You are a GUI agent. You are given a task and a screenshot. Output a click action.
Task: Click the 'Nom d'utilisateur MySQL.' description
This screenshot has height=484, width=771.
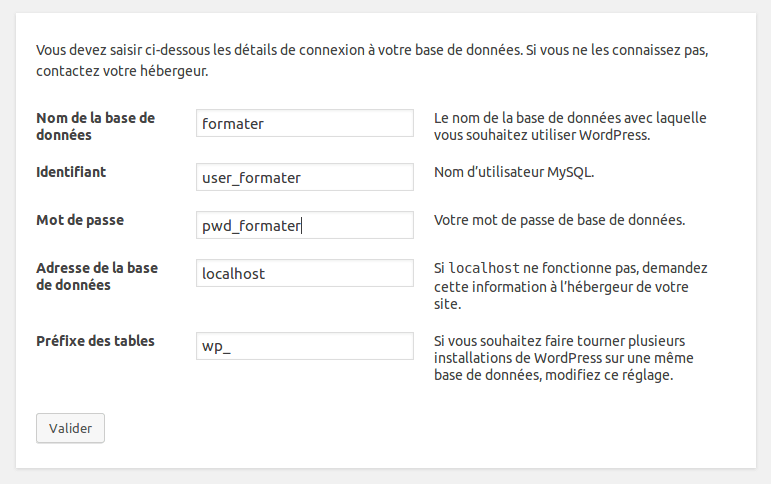click(x=514, y=172)
